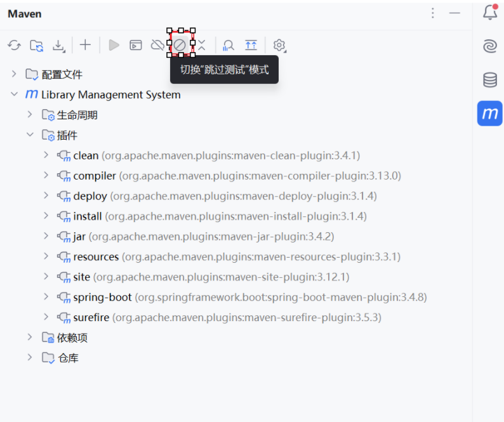Expand deploy plugin node
This screenshot has height=422, width=504.
tap(46, 195)
